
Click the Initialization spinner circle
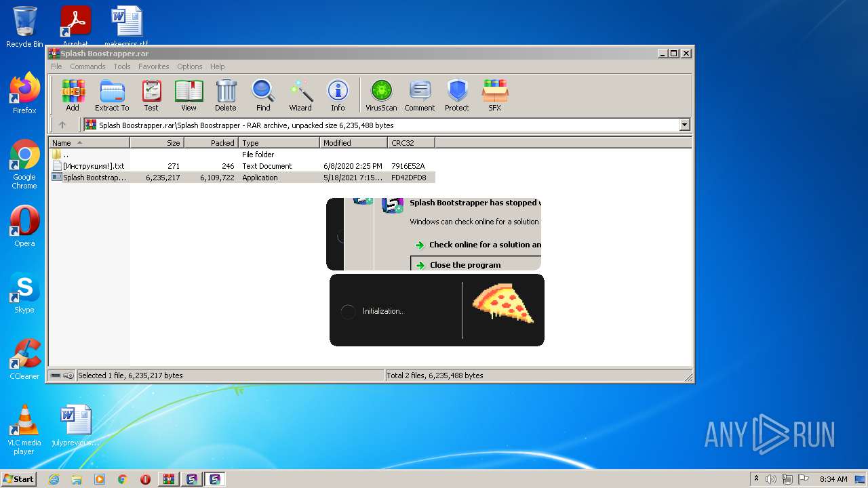pos(347,311)
